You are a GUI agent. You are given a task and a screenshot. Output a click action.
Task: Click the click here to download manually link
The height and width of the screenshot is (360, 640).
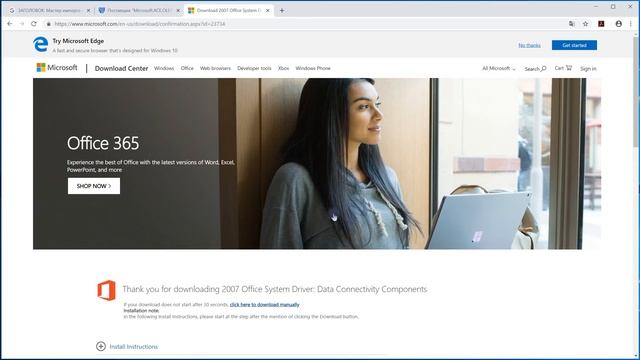point(264,304)
